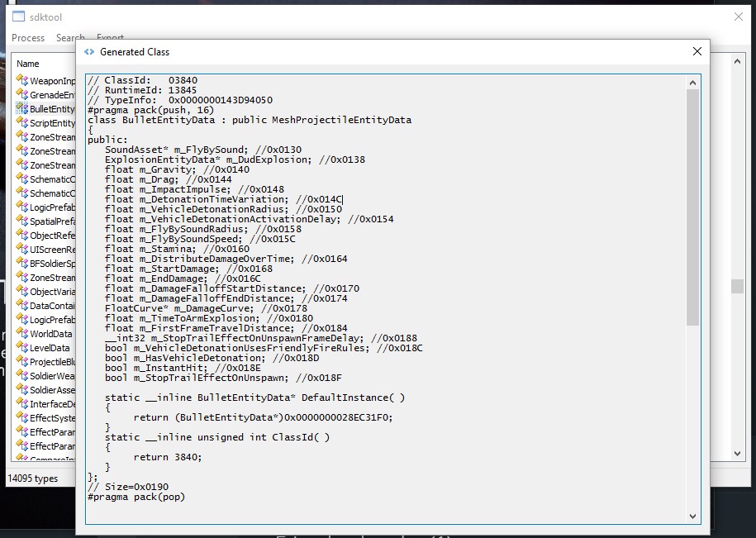This screenshot has width=756, height=538.
Task: Click the Generated Class dialog title icon
Action: point(89,52)
